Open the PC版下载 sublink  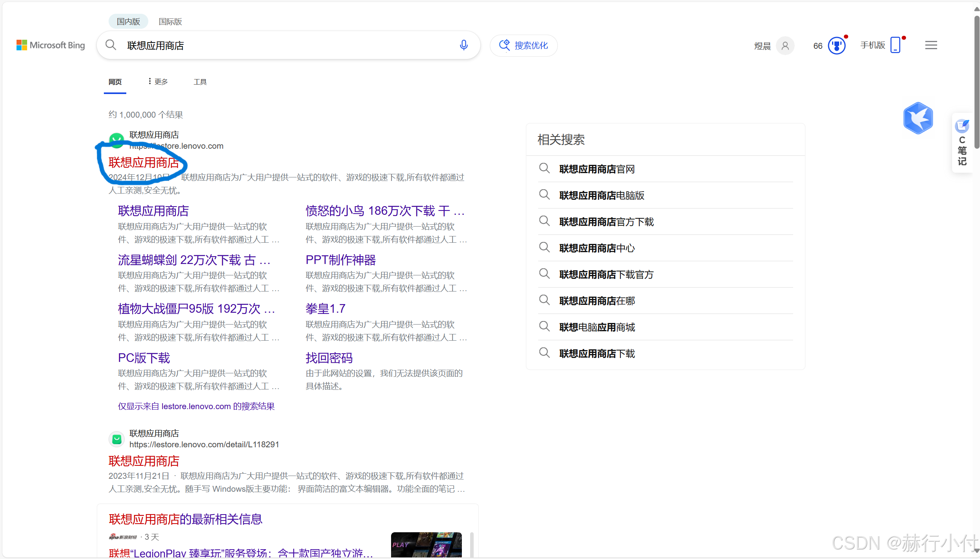tap(144, 358)
